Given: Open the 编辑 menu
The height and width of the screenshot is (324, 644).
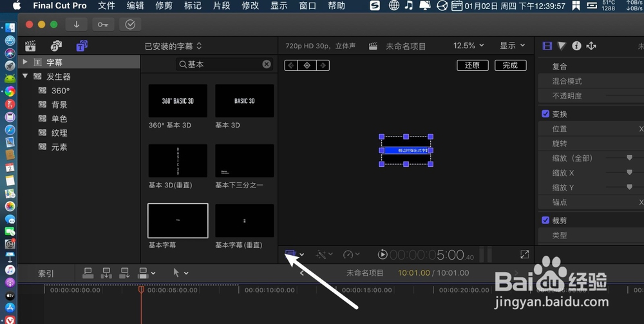Looking at the screenshot, I should [x=135, y=6].
